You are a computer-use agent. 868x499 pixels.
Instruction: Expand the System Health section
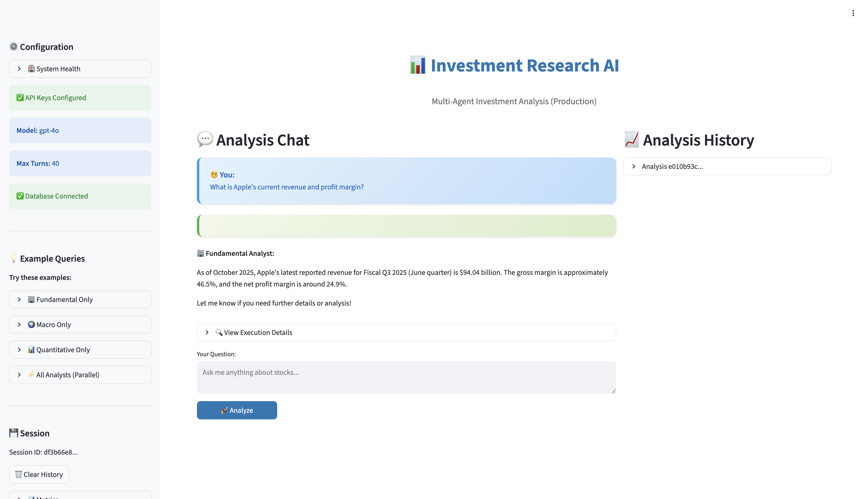pos(80,68)
